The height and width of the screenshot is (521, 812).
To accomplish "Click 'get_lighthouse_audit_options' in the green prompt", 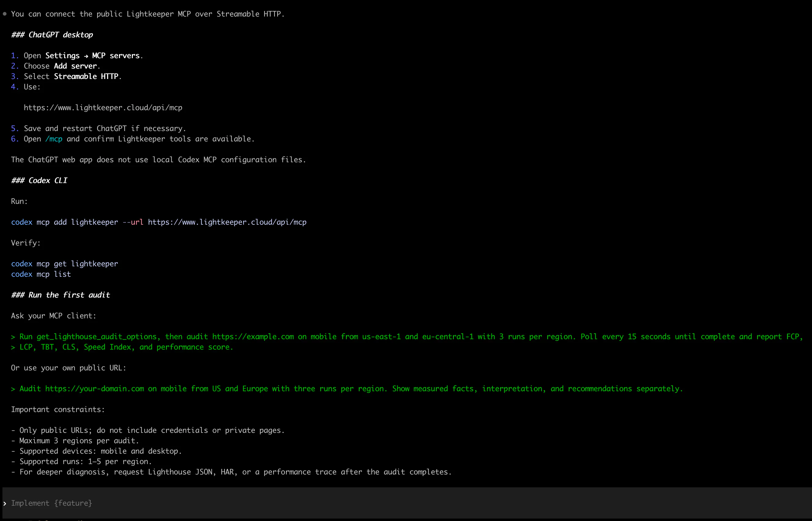I will coord(97,337).
